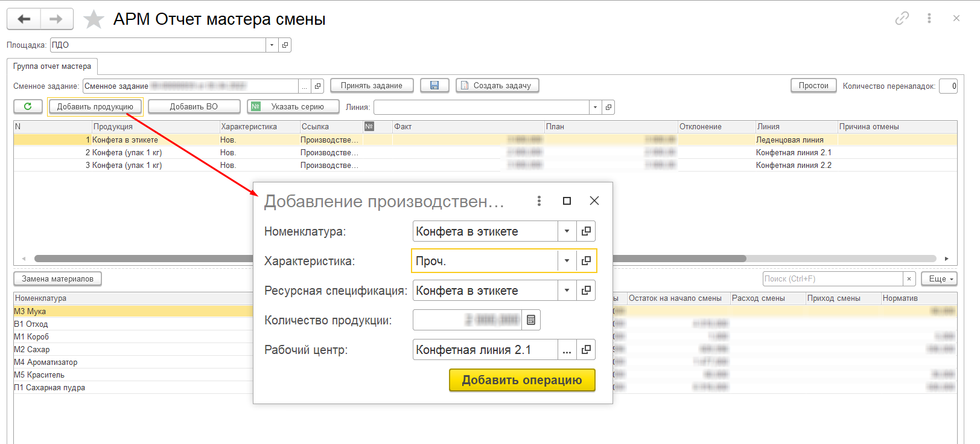The image size is (980, 444).
Task: Select the Группа отчет мастера tab
Action: coord(52,66)
